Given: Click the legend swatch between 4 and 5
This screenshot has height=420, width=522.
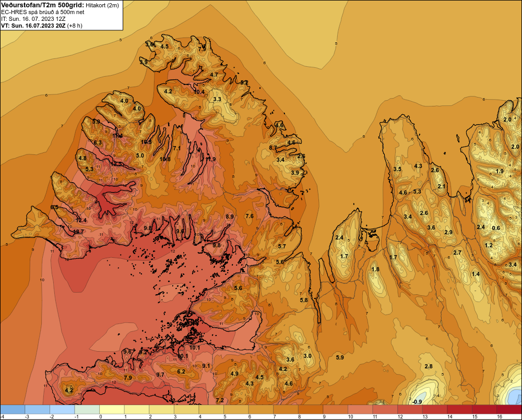Looking at the screenshot, I should coord(211,410).
